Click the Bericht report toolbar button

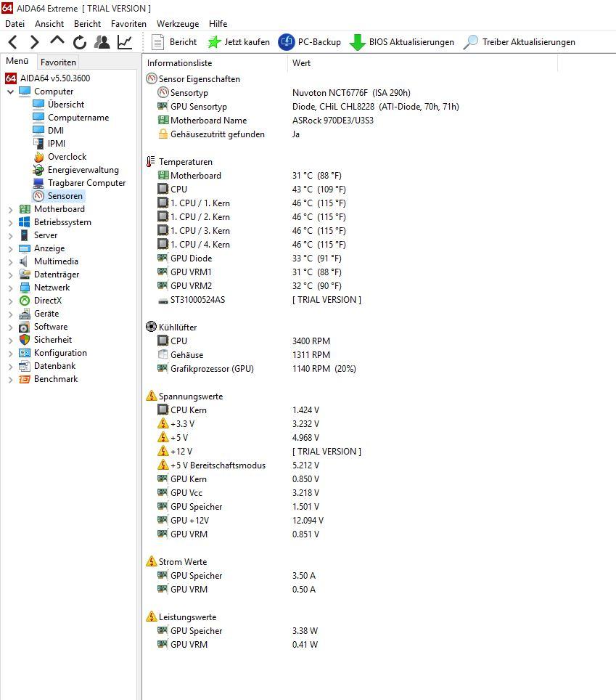point(174,42)
